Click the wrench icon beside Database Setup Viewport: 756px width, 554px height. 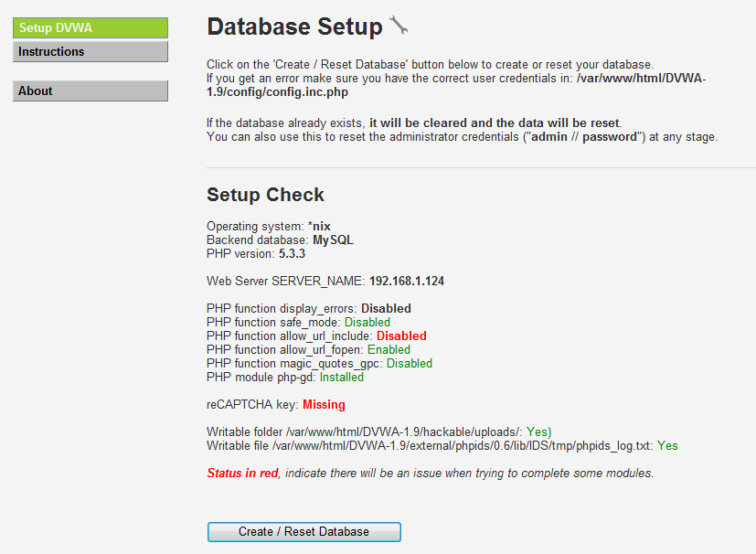pos(399,25)
